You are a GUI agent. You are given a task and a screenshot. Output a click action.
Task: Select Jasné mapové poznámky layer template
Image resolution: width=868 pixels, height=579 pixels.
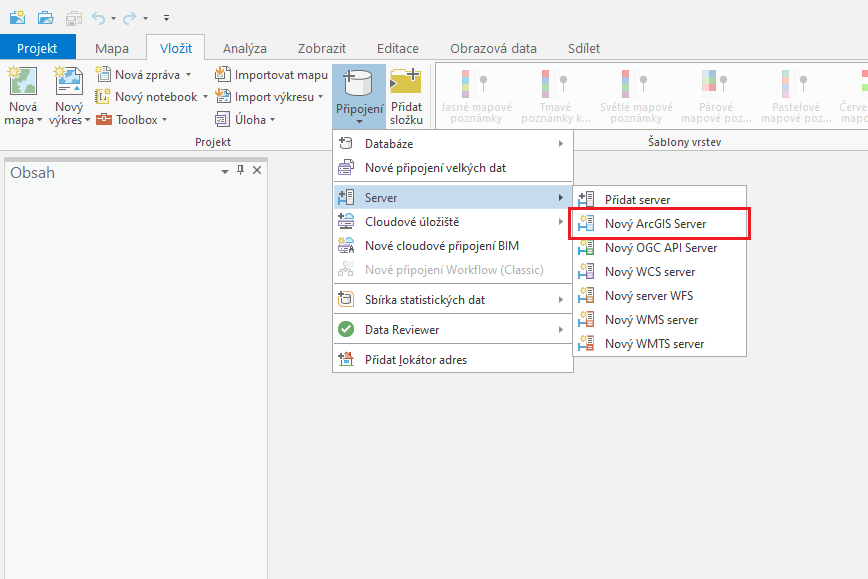click(x=476, y=95)
